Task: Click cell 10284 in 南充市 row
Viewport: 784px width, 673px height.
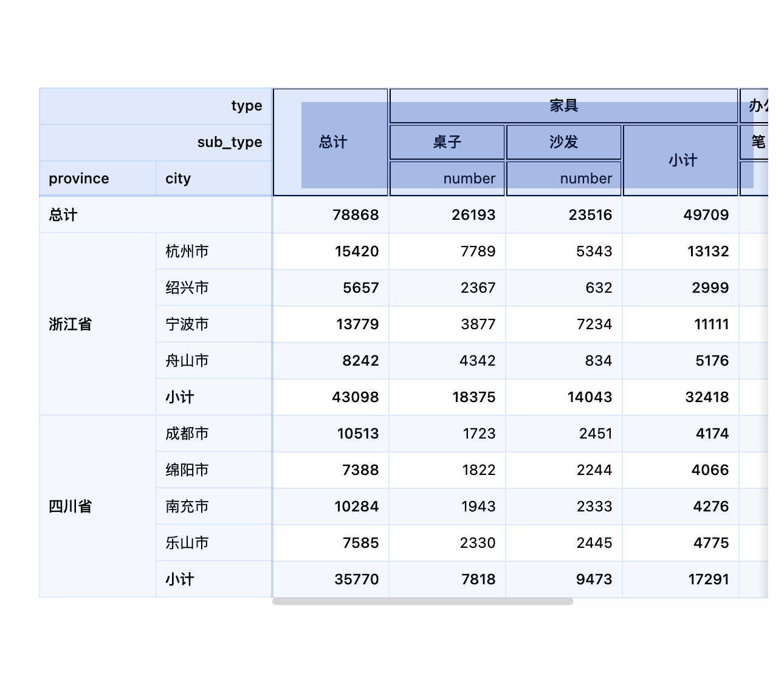Action: 331,507
